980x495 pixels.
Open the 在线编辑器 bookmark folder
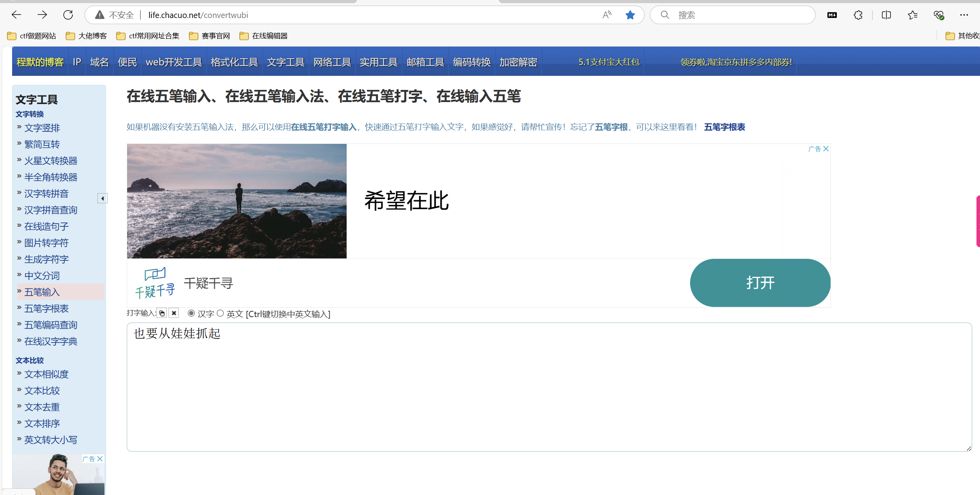pos(264,36)
